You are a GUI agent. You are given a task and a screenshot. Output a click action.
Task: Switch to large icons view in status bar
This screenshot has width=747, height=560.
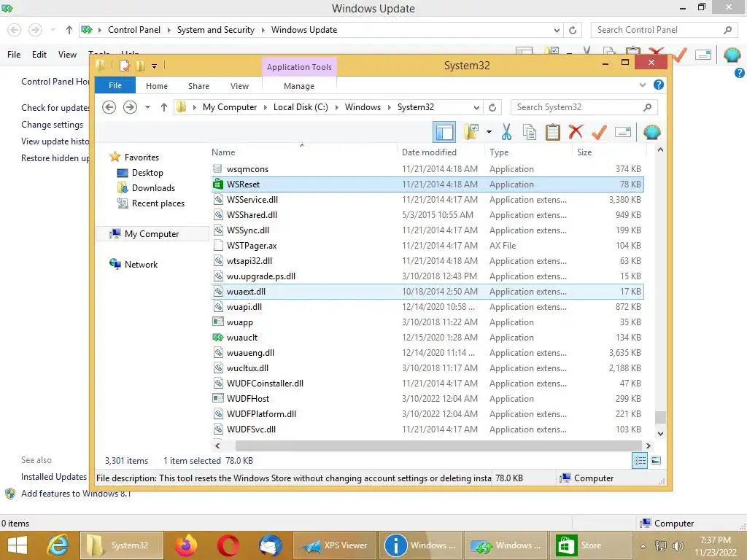656,460
